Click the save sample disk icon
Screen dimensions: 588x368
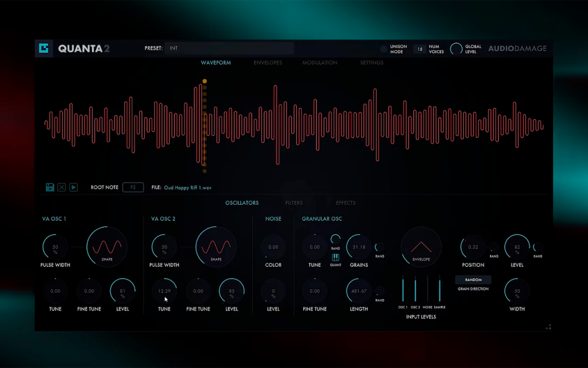click(50, 187)
